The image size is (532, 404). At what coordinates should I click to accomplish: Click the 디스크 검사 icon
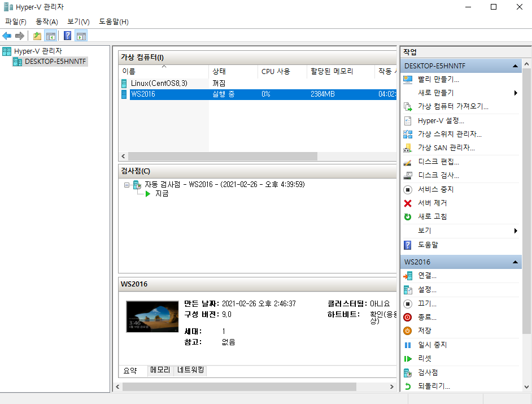[x=408, y=176]
